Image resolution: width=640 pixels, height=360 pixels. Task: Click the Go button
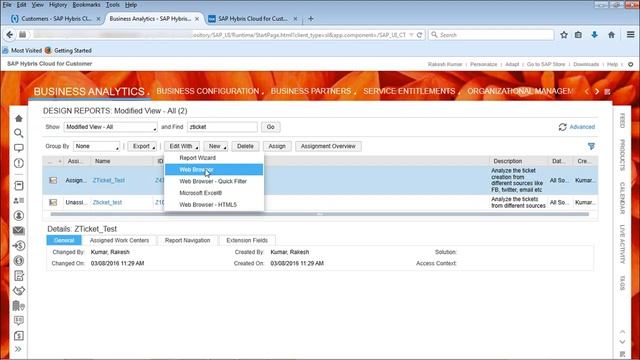(271, 127)
